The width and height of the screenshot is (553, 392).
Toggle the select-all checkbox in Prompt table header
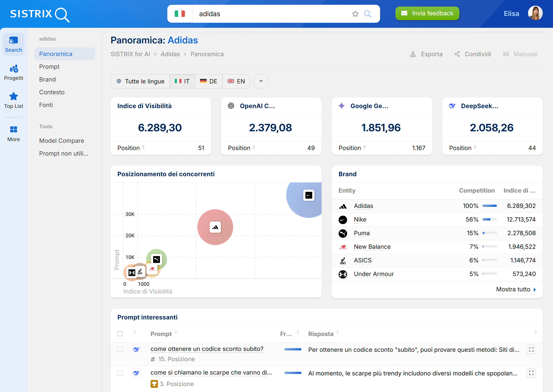[x=120, y=334]
